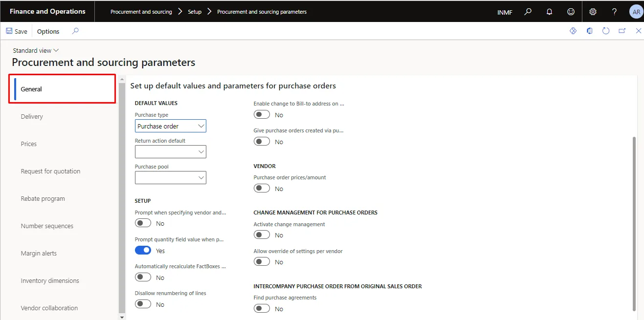644x320 pixels.
Task: Toggle Purchase order prices/amount switch
Action: pos(262,188)
